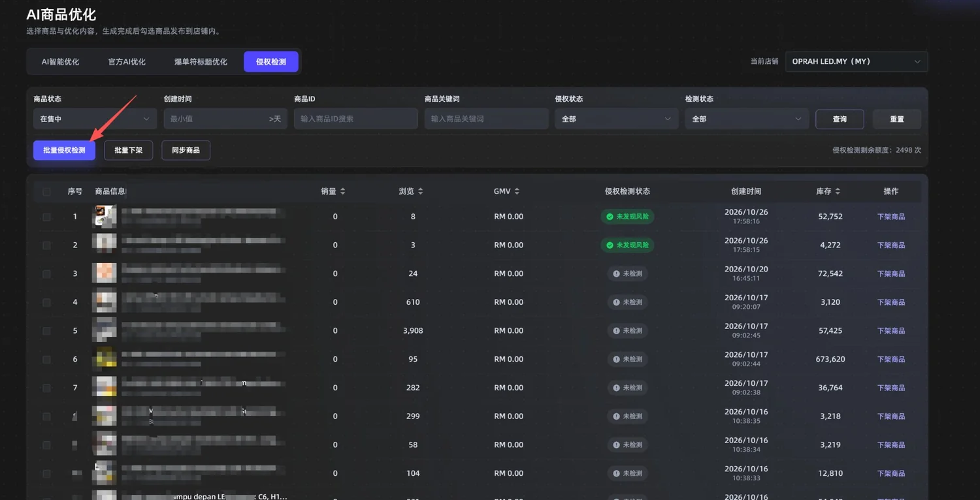980x500 pixels.
Task: Sort by GMV column arrows
Action: coord(517,191)
